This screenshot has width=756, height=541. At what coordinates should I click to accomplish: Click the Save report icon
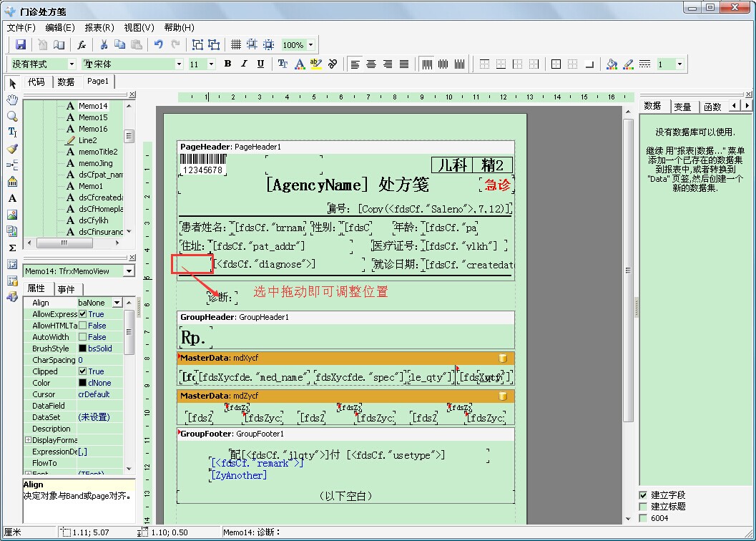click(x=20, y=45)
